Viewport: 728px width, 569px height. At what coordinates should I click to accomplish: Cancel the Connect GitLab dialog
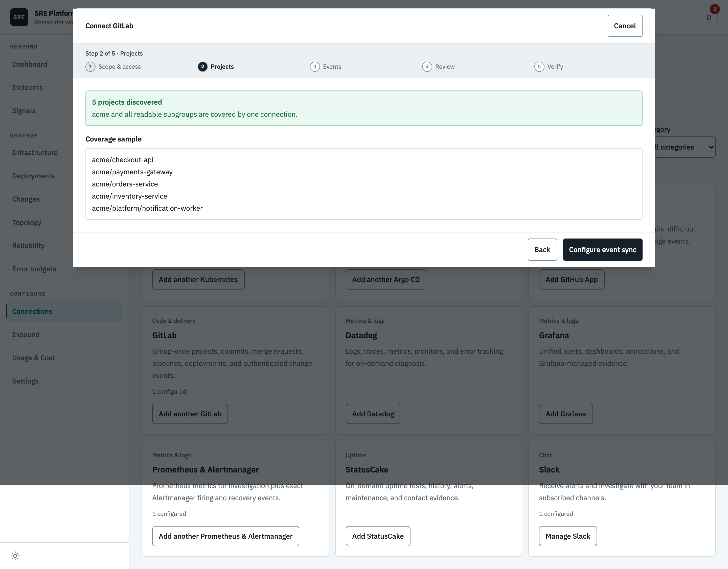click(x=625, y=26)
